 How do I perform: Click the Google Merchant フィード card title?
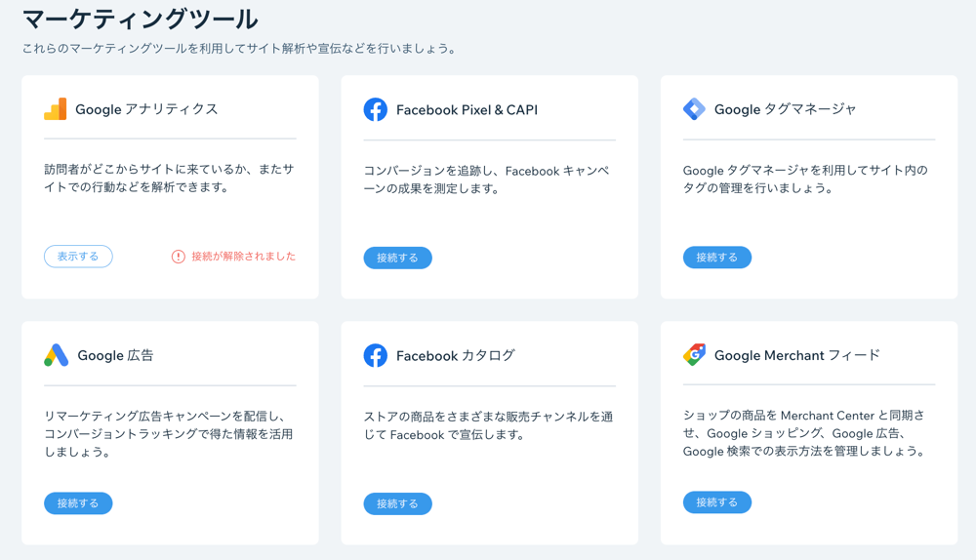tap(797, 355)
